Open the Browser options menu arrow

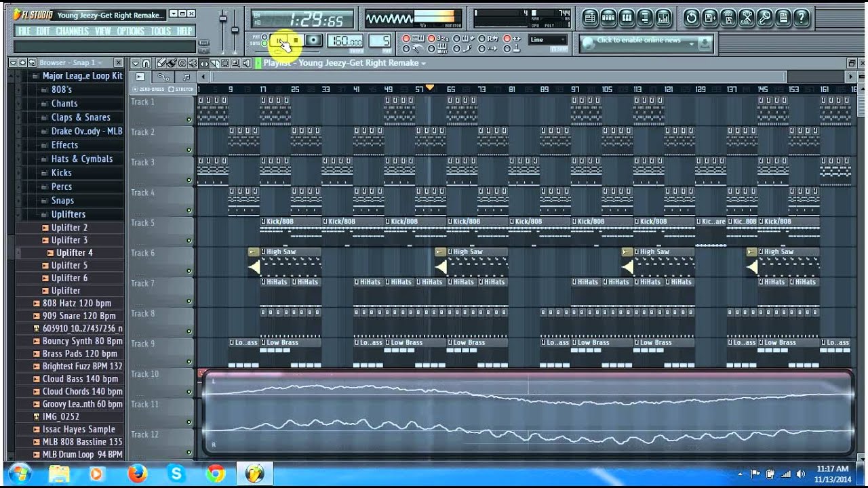(13, 62)
